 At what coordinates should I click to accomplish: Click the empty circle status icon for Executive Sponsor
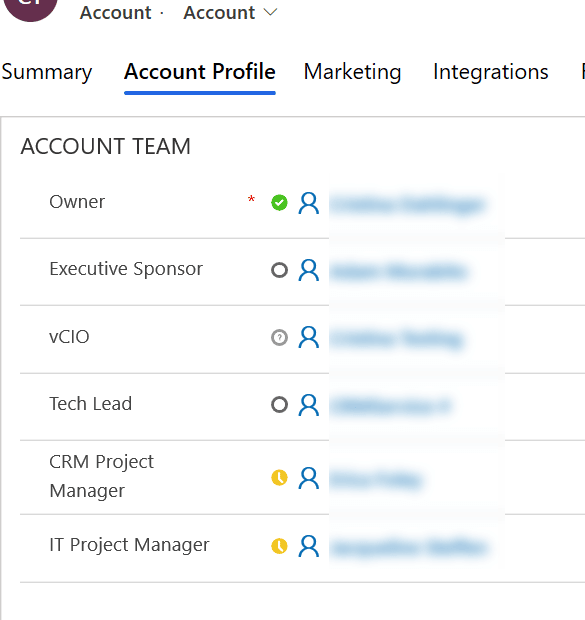[x=279, y=270]
